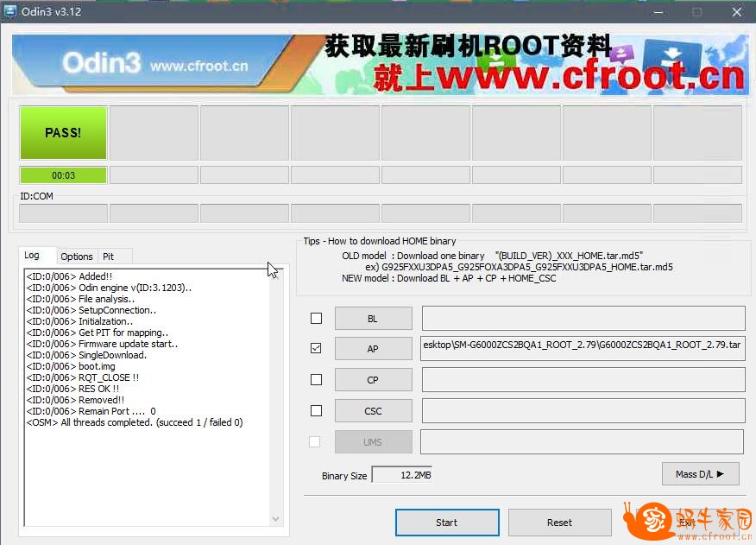Uncheck the AP checkbox

coord(316,348)
